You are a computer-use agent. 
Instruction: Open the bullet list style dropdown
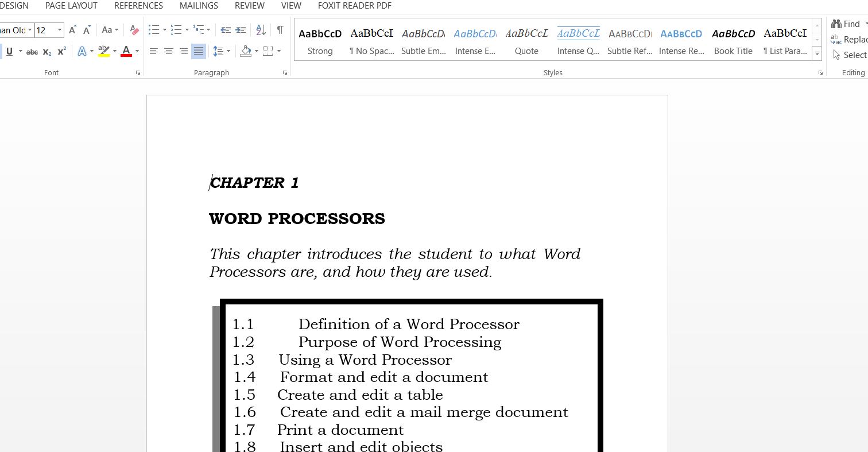[166, 30]
